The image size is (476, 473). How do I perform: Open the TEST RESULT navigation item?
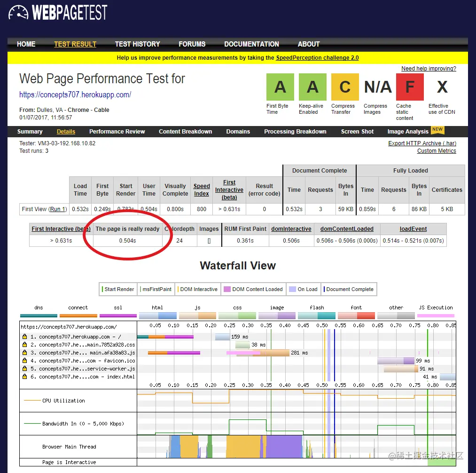[75, 44]
